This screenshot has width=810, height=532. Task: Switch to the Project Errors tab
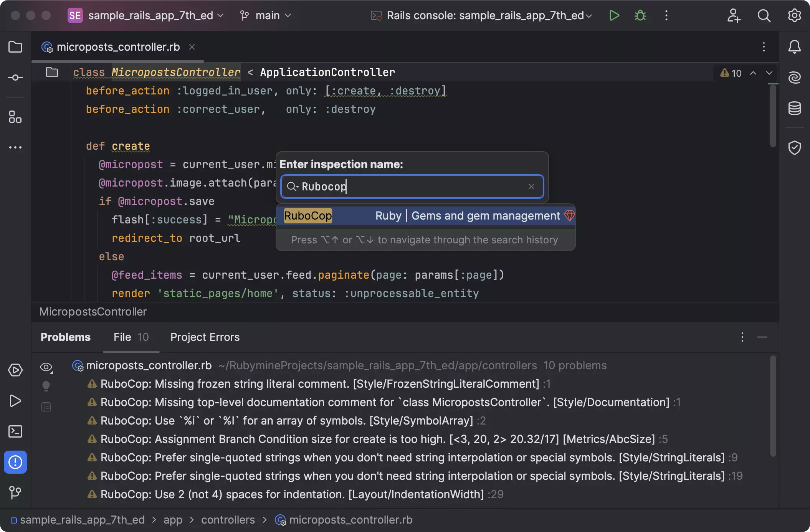(205, 337)
